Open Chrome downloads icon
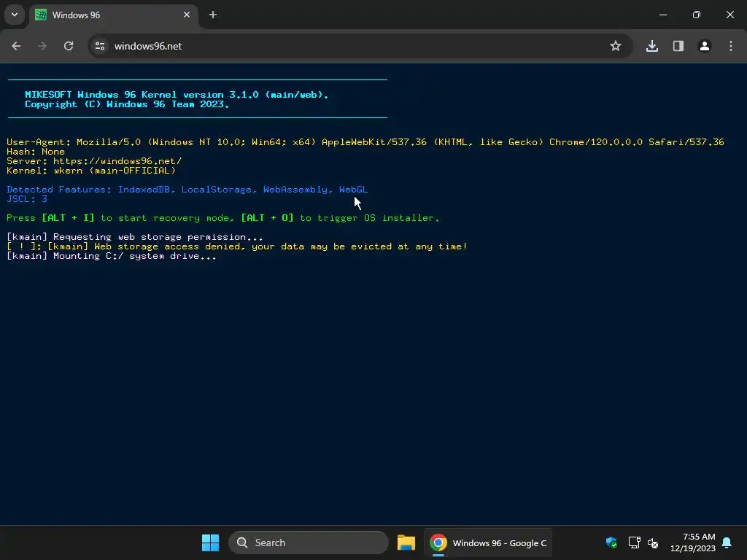The width and height of the screenshot is (747, 560). [652, 46]
